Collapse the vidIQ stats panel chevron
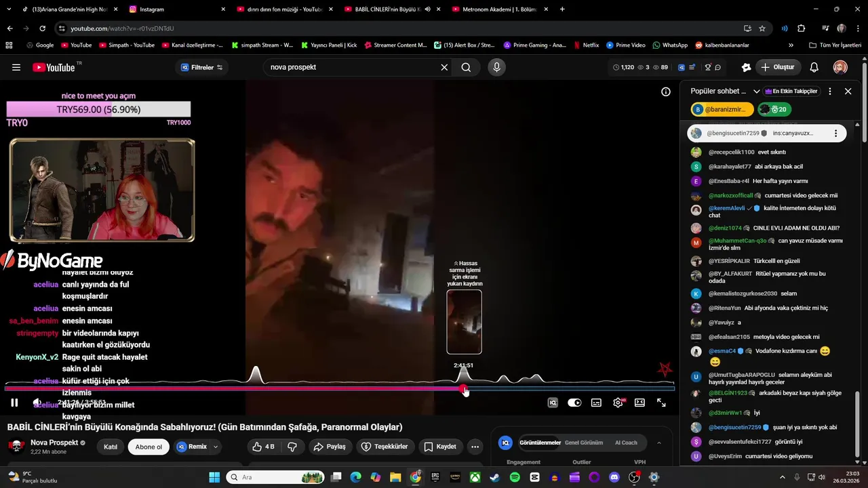The width and height of the screenshot is (868, 488). (658, 443)
